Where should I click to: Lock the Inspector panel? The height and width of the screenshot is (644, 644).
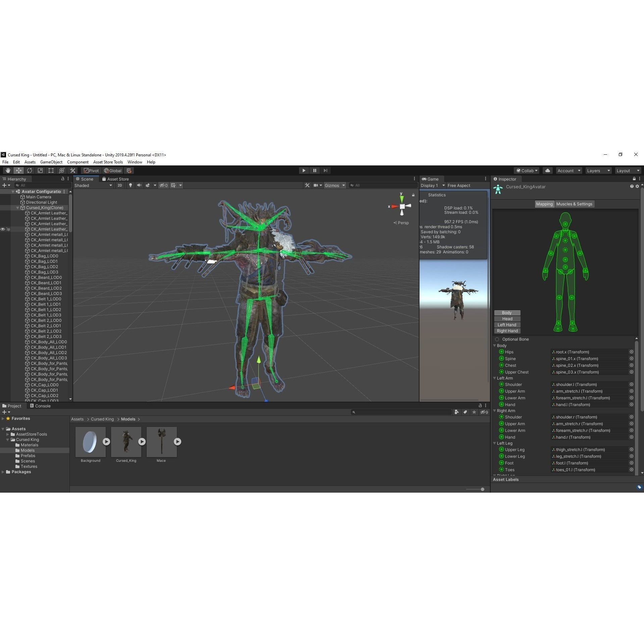tap(634, 179)
